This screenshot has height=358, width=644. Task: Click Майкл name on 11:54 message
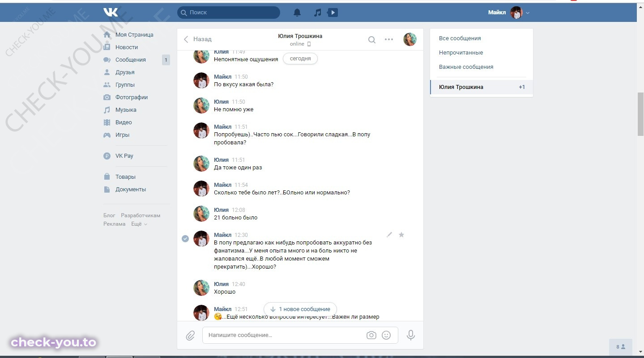[222, 185]
